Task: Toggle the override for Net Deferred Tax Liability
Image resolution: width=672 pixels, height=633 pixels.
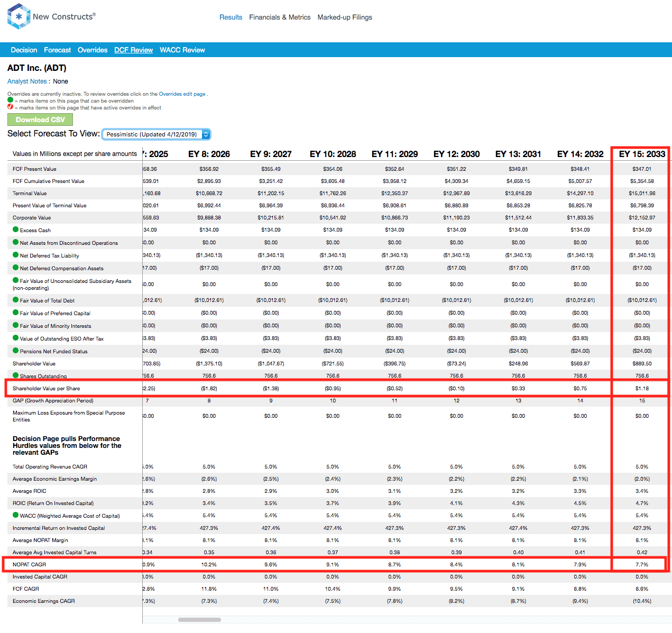Action: 15,255
